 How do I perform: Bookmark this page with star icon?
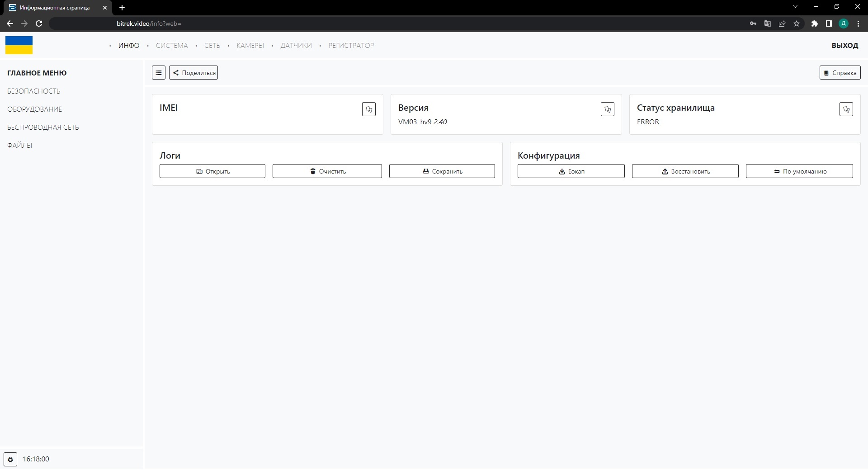point(797,23)
